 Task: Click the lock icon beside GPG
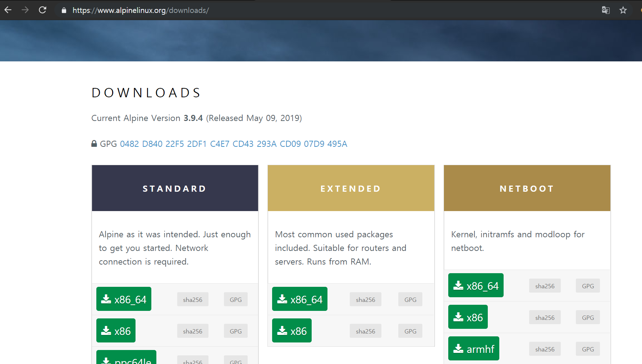pyautogui.click(x=94, y=144)
